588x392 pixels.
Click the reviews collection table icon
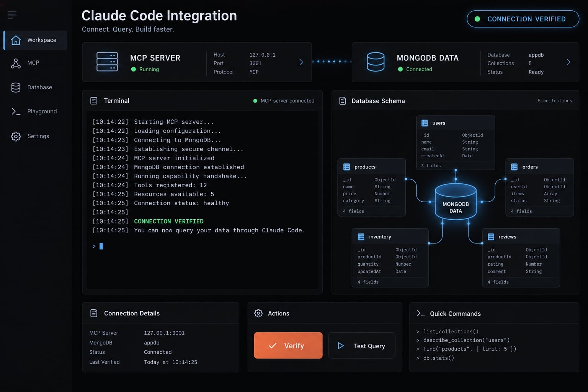(491, 237)
